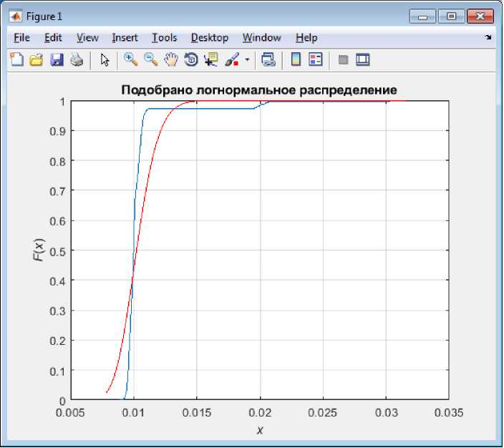This screenshot has width=504, height=448.
Task: Open the Desktop menu
Action: point(209,38)
